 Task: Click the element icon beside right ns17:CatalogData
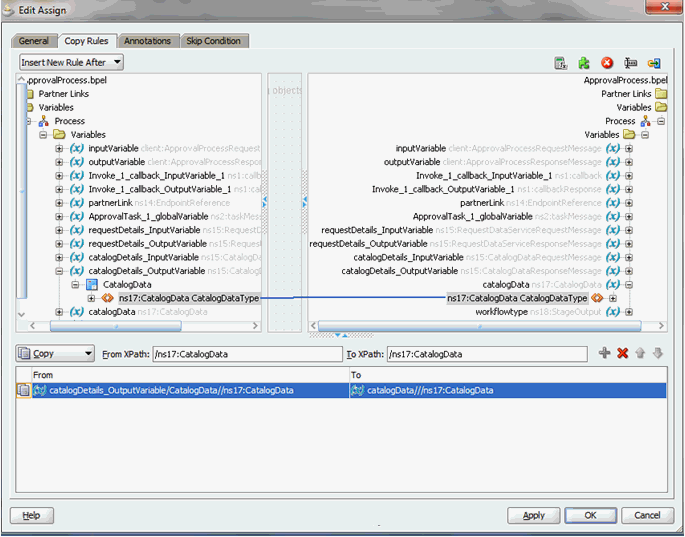[x=597, y=298]
